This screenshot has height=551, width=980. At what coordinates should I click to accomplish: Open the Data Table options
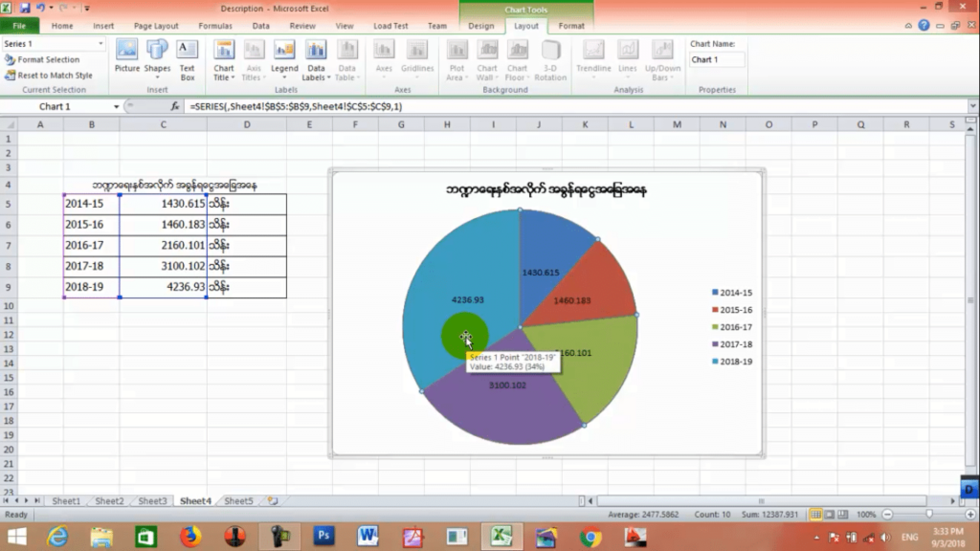[346, 60]
